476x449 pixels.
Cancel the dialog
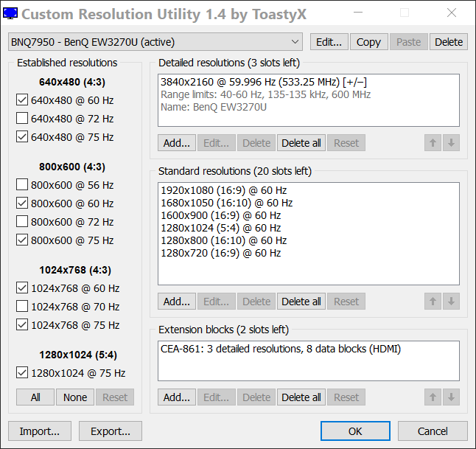[x=433, y=431]
